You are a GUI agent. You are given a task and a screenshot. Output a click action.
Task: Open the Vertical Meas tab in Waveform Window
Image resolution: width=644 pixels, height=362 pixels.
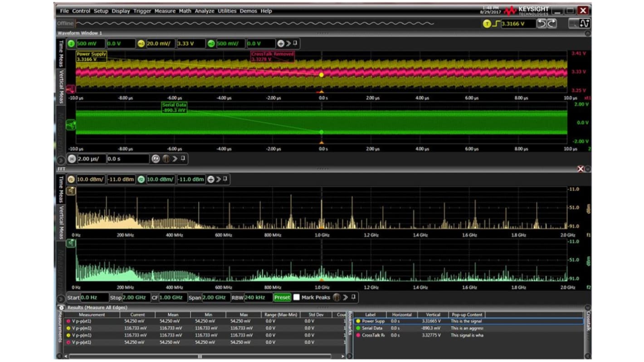(61, 86)
